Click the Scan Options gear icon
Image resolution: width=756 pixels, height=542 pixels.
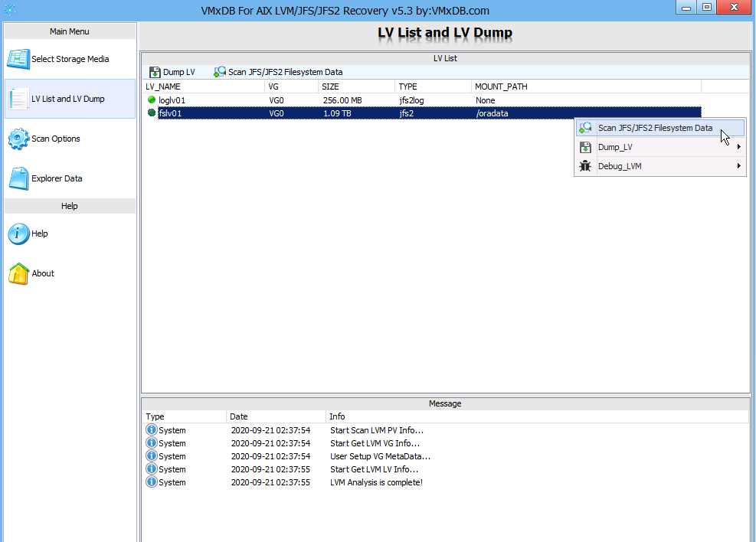[x=18, y=139]
